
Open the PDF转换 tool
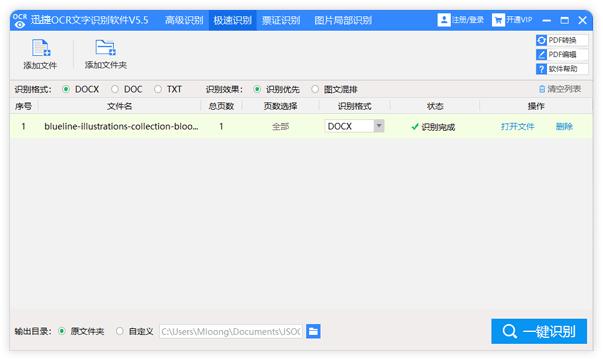[x=562, y=40]
